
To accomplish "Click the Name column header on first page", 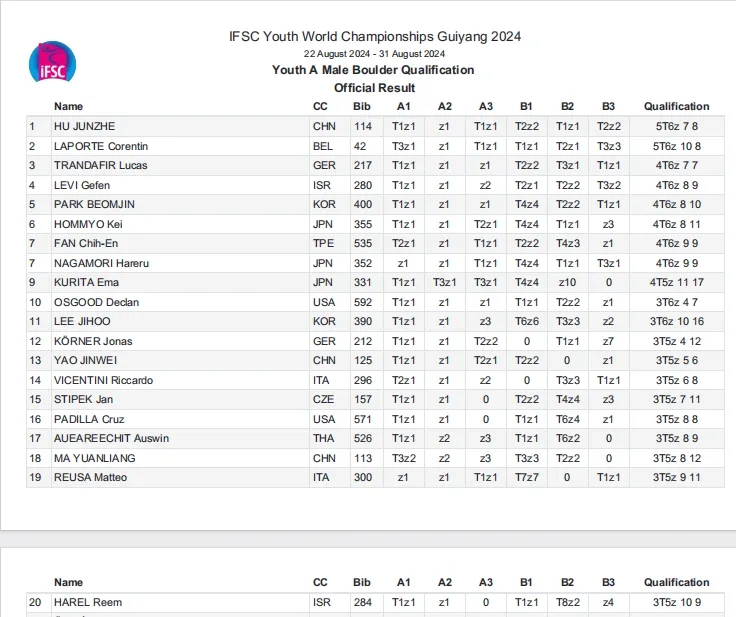I will tap(69, 107).
